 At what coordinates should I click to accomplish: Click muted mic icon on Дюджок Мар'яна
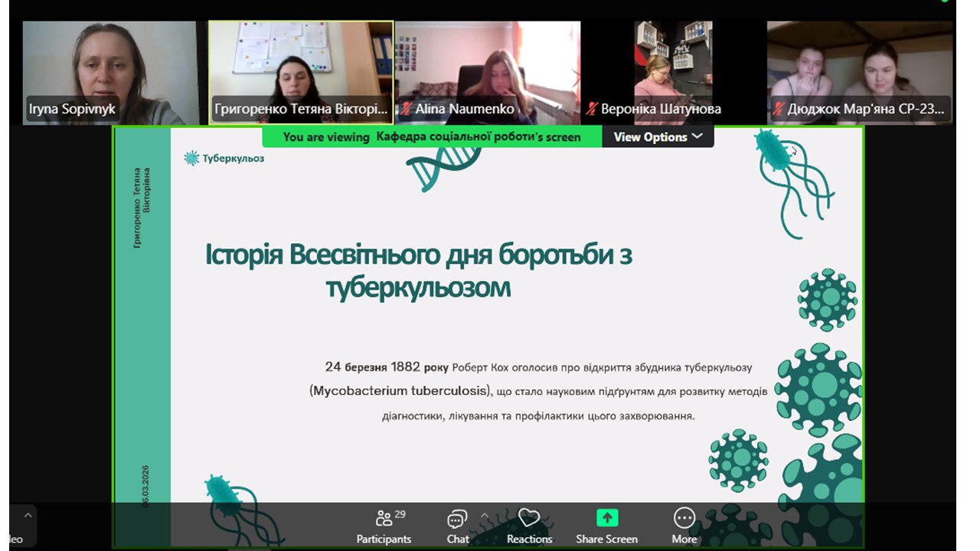point(779,109)
